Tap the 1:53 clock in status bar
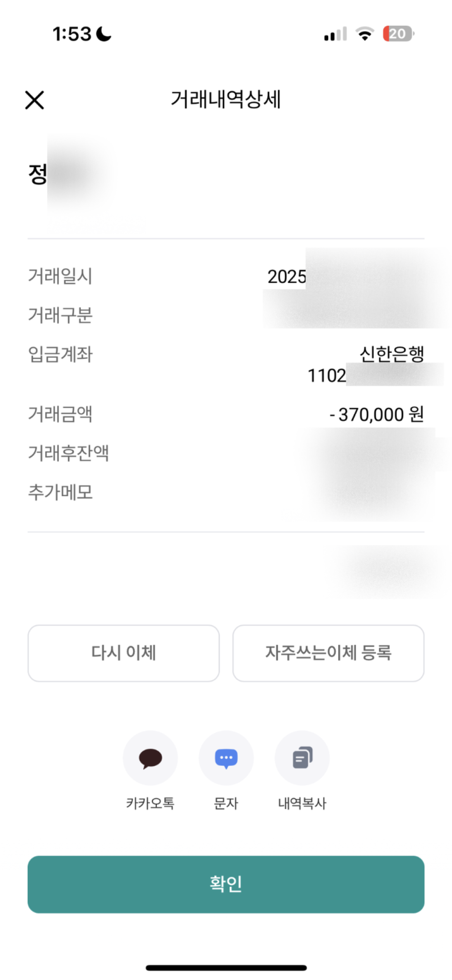This screenshot has width=452, height=980. 72,34
